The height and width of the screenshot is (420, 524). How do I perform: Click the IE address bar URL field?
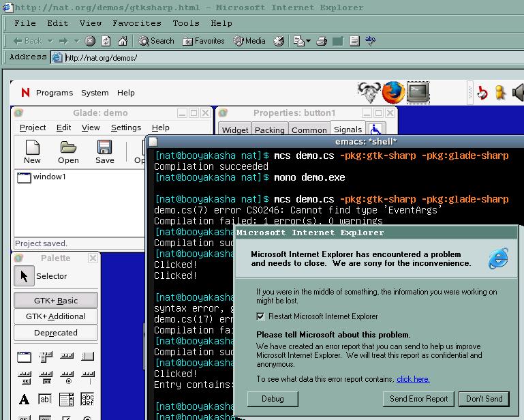(288, 57)
